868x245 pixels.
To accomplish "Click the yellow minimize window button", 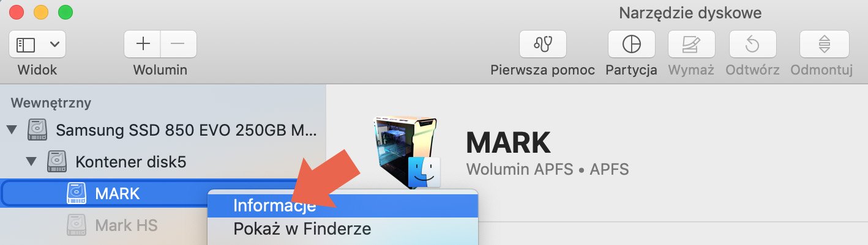I will 40,12.
